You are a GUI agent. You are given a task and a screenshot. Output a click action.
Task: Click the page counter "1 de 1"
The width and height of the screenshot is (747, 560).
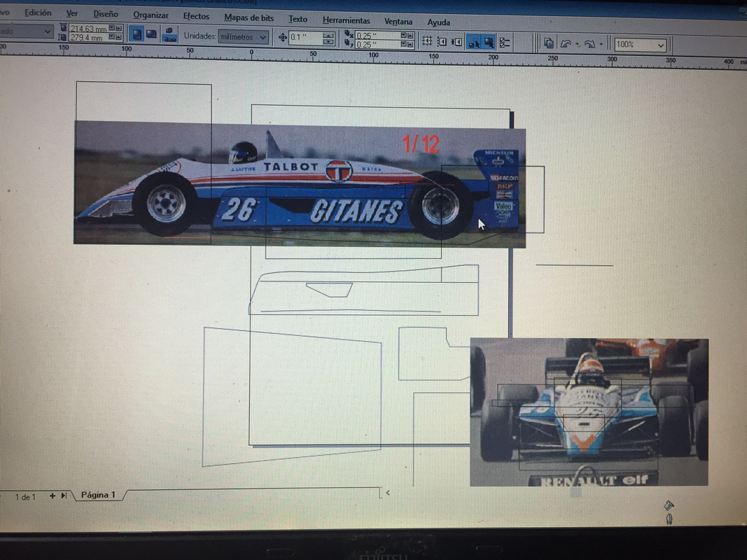[x=25, y=497]
